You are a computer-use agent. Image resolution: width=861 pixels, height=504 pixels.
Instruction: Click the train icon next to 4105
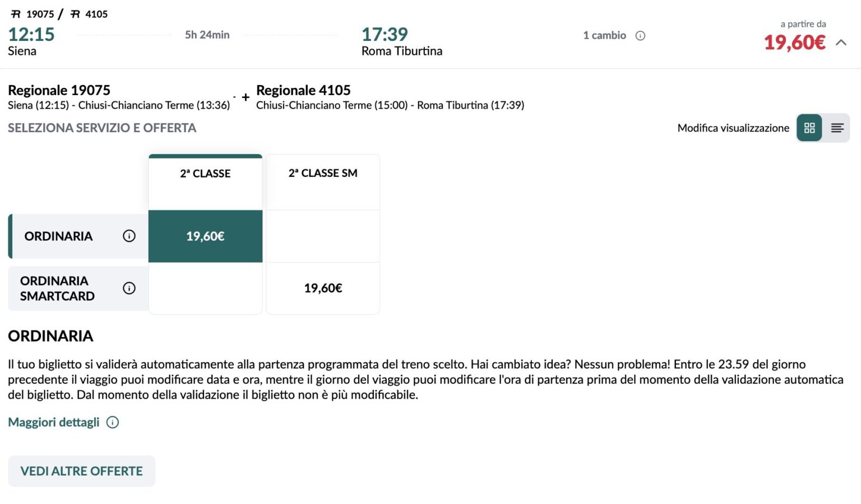pyautogui.click(x=73, y=13)
